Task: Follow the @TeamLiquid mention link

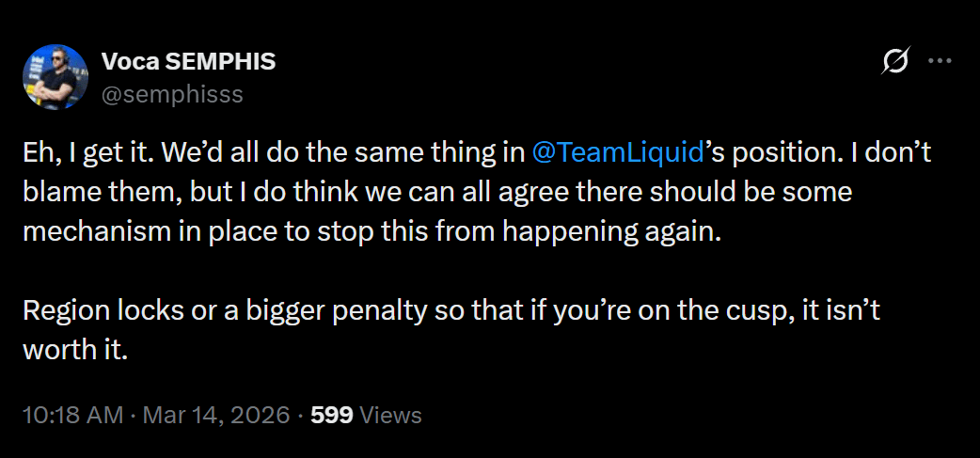Action: click(x=618, y=152)
